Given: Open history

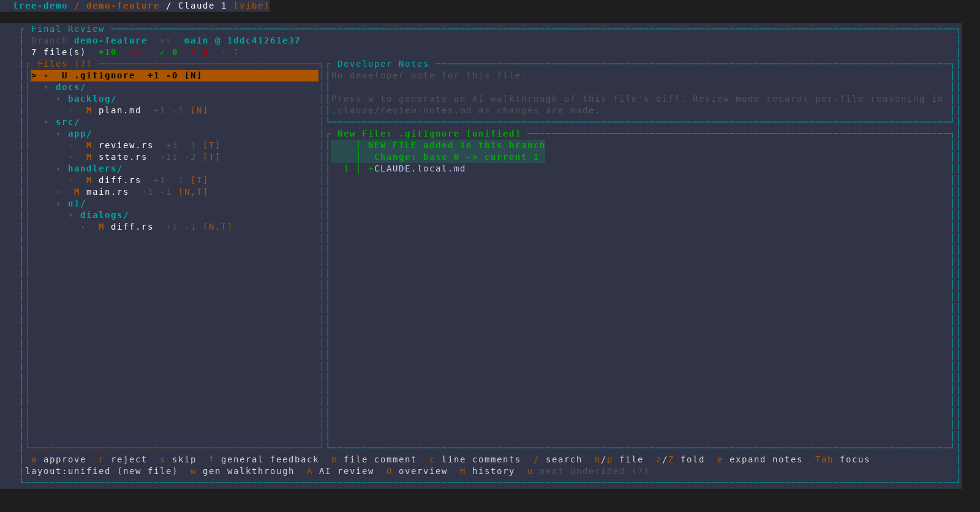Looking at the screenshot, I should pyautogui.click(x=487, y=471).
